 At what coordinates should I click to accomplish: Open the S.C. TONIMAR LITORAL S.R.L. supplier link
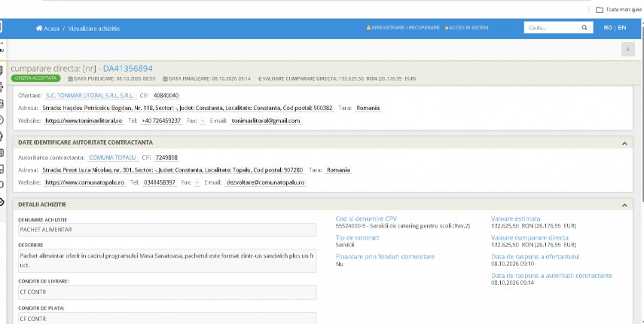(x=90, y=96)
